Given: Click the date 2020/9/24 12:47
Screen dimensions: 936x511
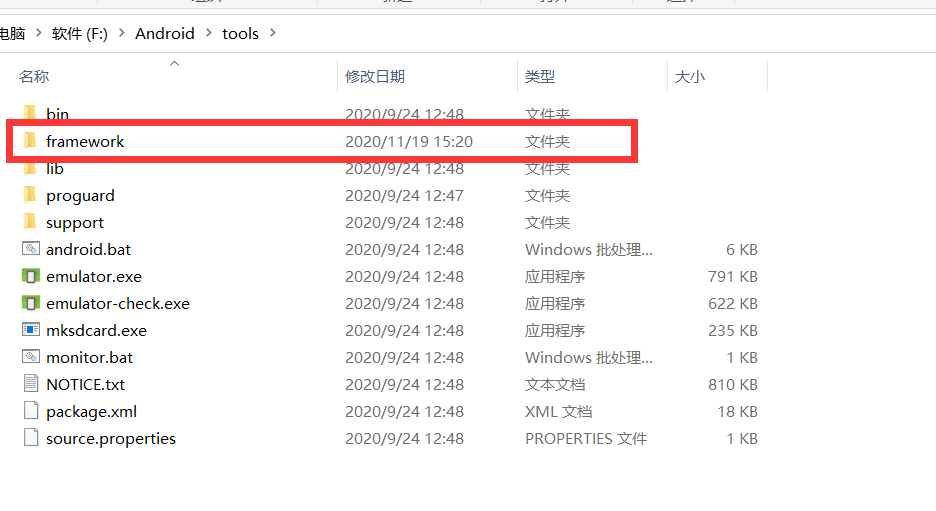Looking at the screenshot, I should click(404, 196).
